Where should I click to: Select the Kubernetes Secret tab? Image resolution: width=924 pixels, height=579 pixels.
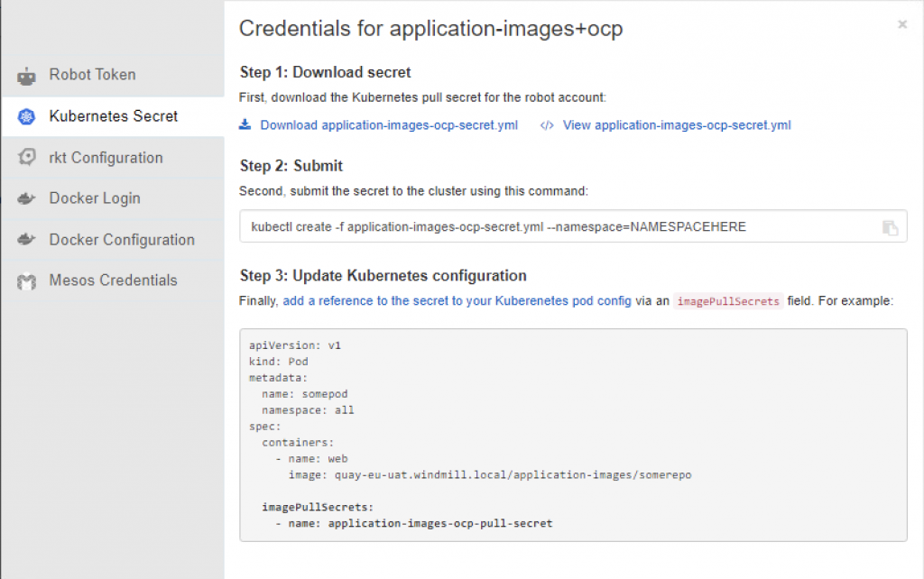click(114, 116)
